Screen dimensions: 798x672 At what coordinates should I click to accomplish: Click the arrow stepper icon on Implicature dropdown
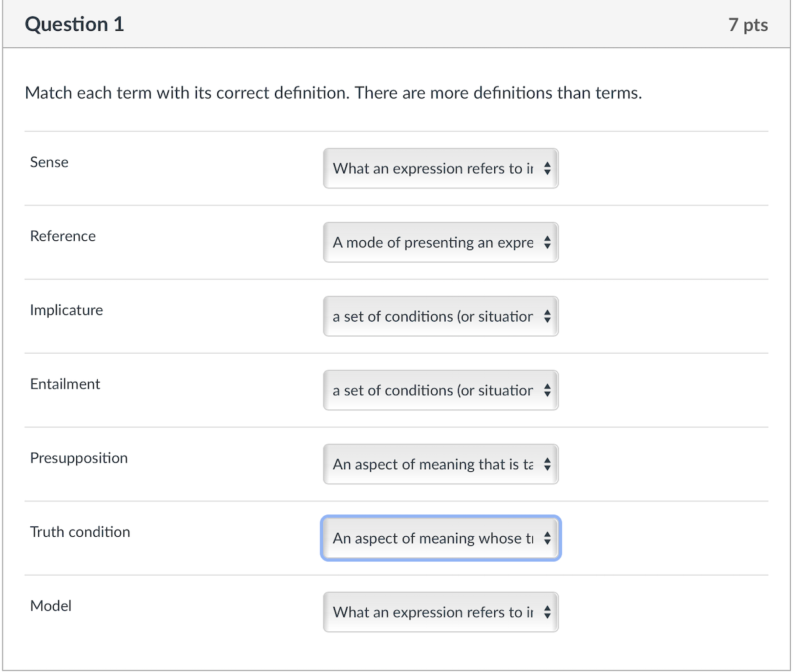click(547, 316)
